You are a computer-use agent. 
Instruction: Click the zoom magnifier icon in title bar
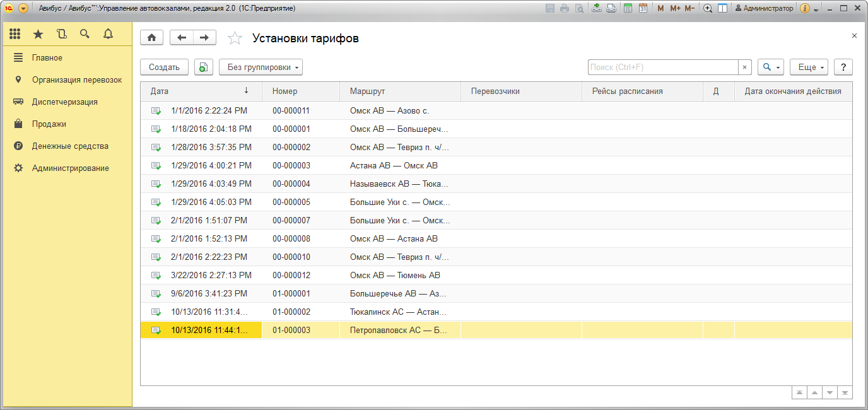[708, 9]
